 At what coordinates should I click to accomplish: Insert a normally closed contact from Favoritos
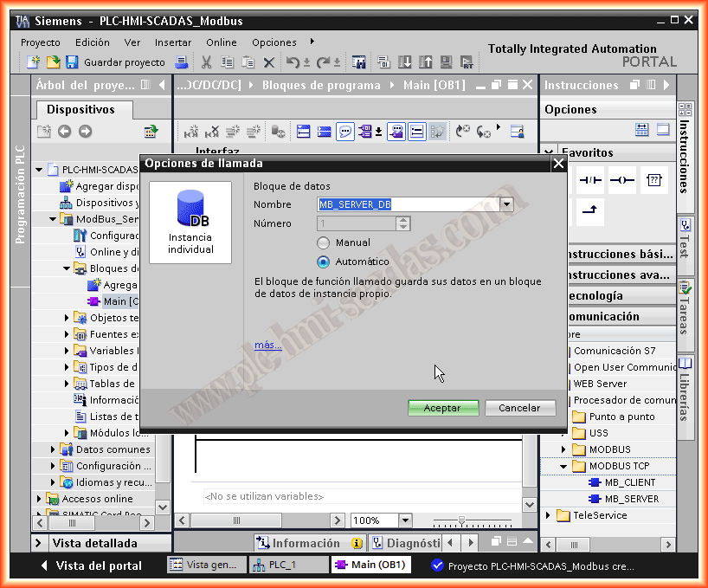[x=589, y=180]
